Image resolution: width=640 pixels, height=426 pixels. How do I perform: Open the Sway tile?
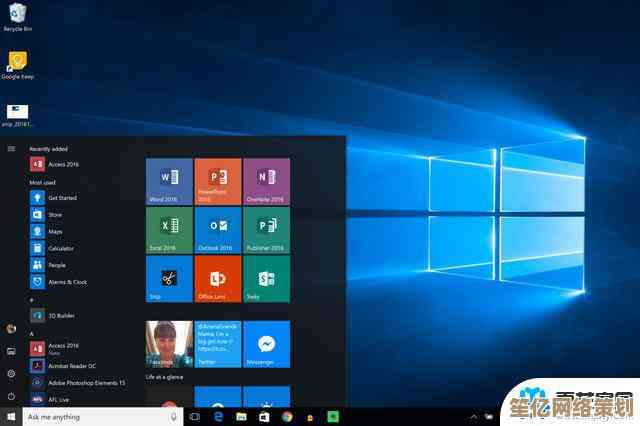click(266, 279)
